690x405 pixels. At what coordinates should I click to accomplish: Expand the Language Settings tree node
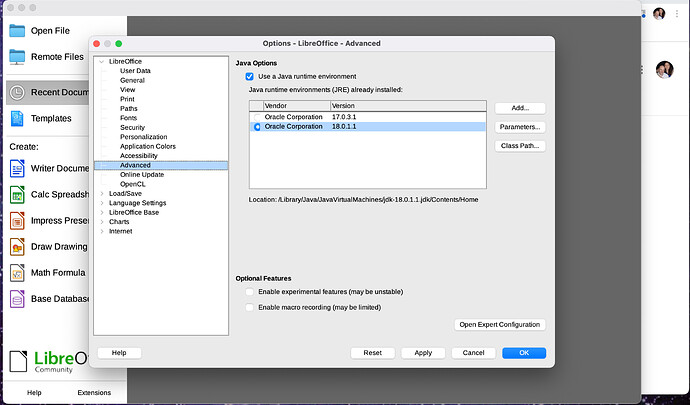(x=102, y=203)
